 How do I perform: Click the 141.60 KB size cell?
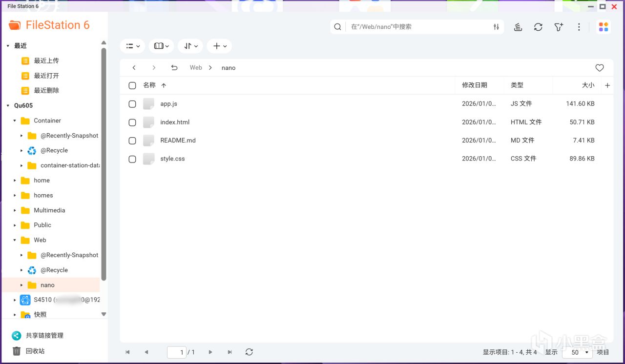pyautogui.click(x=580, y=104)
